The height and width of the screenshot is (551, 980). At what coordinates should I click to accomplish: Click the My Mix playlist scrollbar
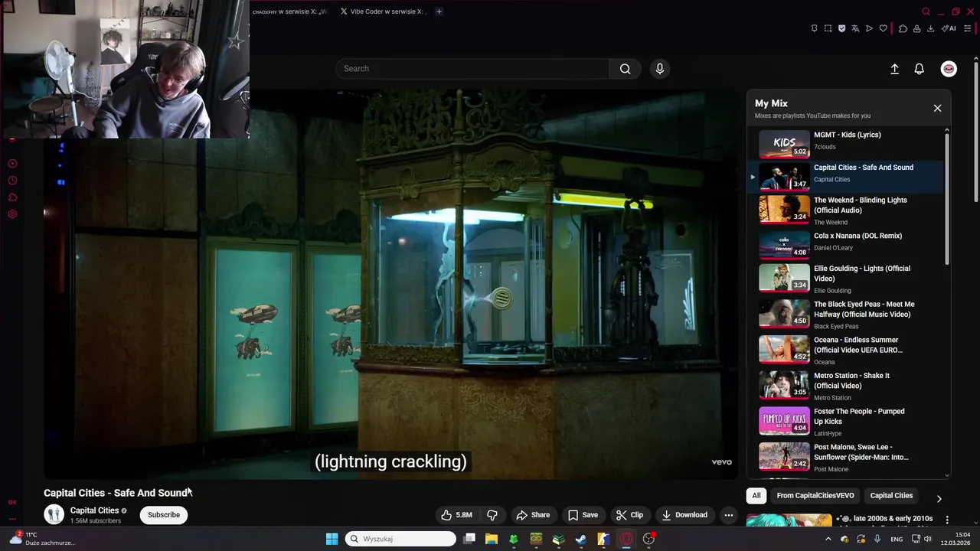coord(947,201)
